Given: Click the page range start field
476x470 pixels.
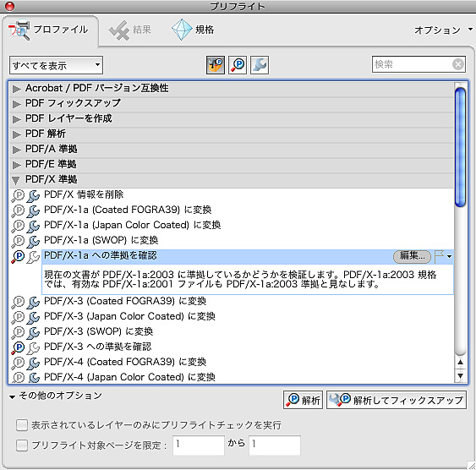Looking at the screenshot, I should [199, 445].
